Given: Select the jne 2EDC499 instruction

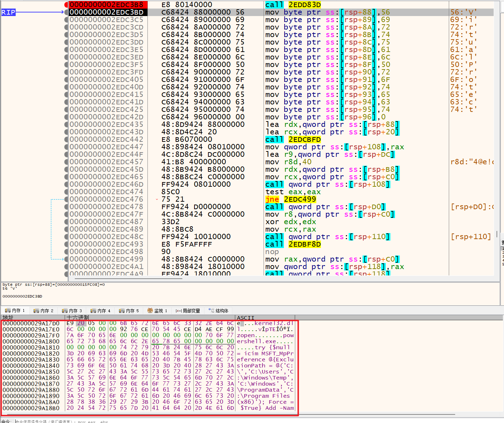Looking at the screenshot, I should pos(291,199).
